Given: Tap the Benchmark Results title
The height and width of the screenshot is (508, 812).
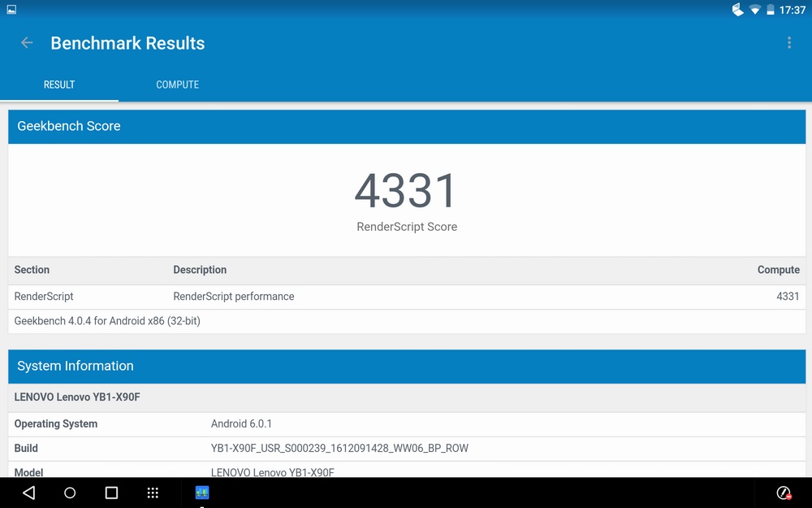Looking at the screenshot, I should point(128,43).
